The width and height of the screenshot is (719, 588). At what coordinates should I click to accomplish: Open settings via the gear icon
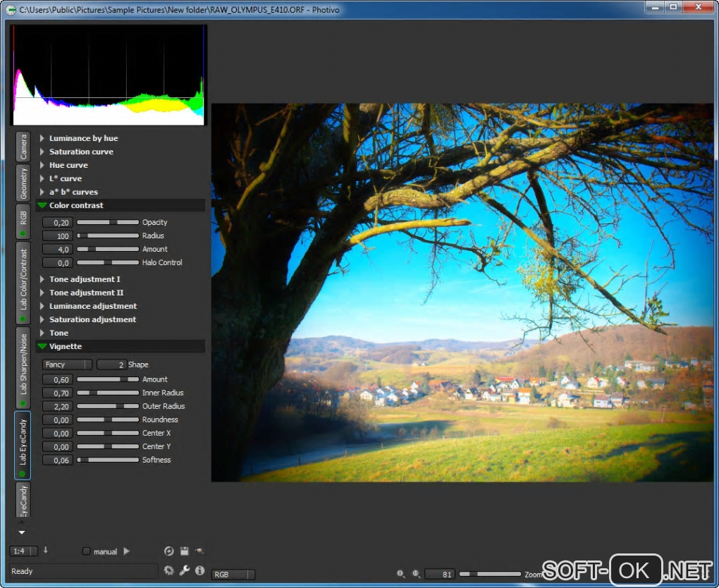pos(168,570)
